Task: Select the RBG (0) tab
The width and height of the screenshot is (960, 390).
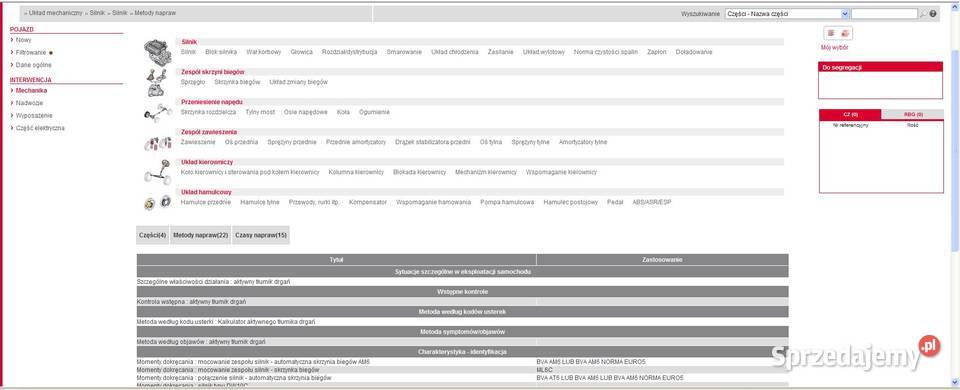Action: (913, 114)
